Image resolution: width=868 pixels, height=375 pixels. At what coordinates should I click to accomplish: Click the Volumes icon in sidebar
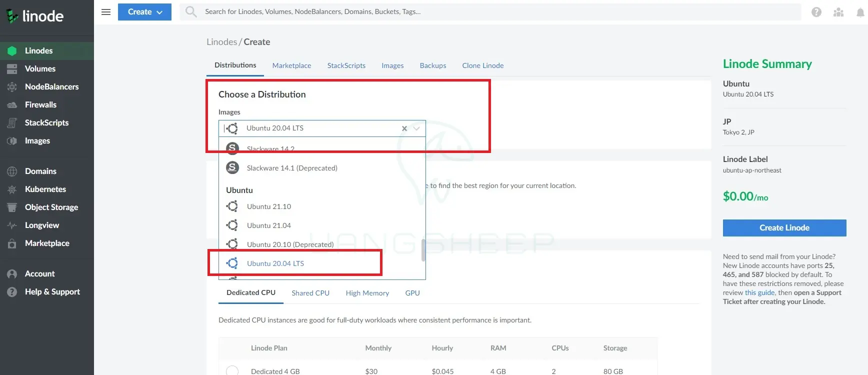(12, 69)
